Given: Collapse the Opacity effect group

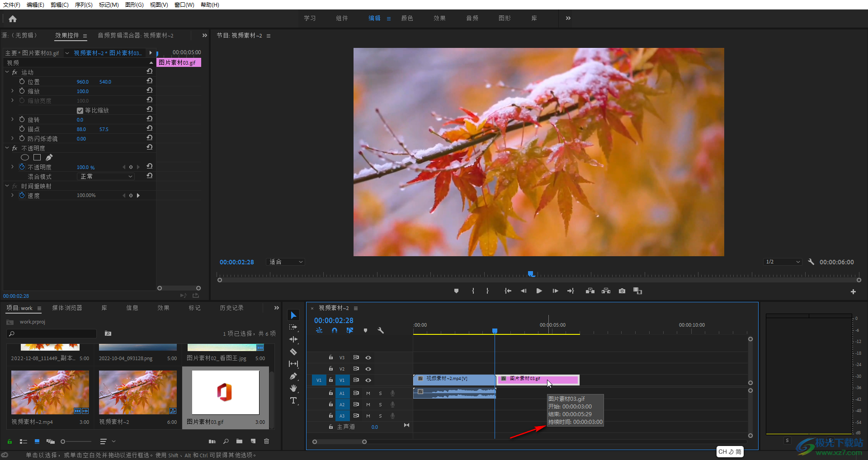Looking at the screenshot, I should coord(7,148).
